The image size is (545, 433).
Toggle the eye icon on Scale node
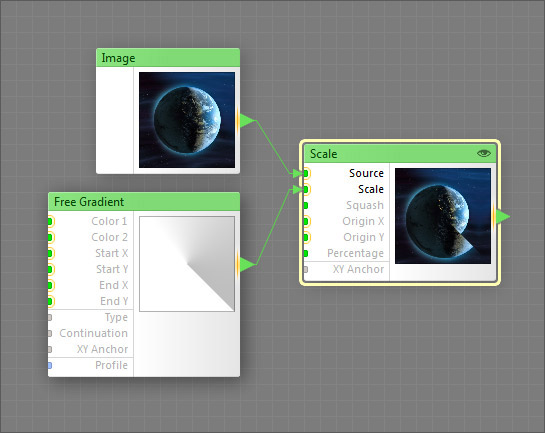[x=483, y=153]
